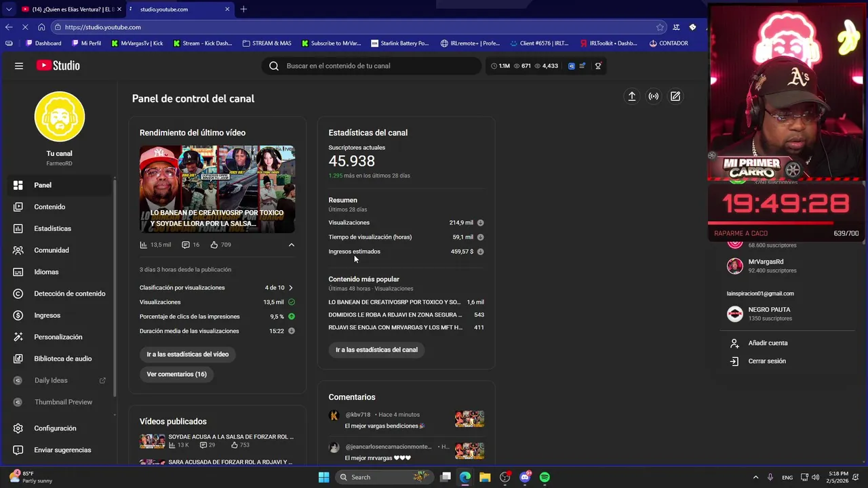This screenshot has height=488, width=868.
Task: Click the browser home icon
Action: coord(41,27)
